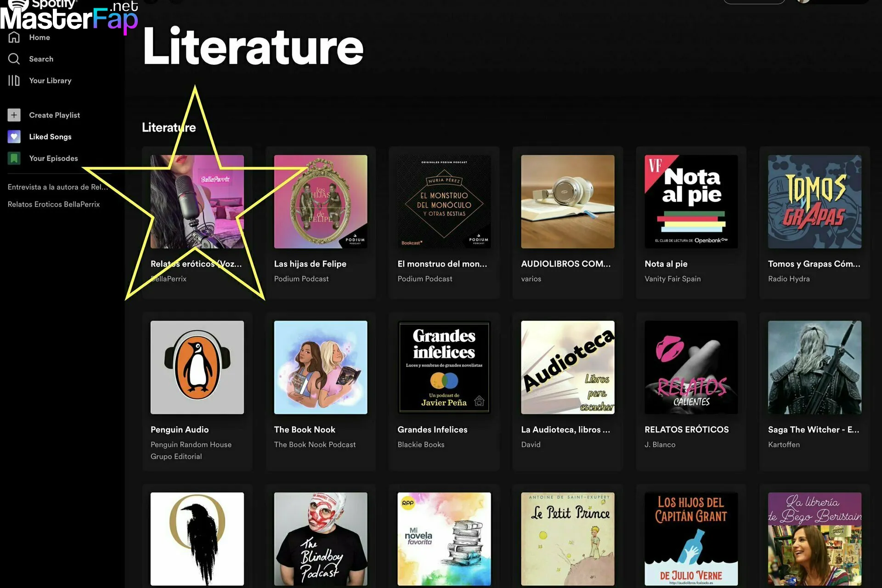Open Your Library icon in sidebar
The width and height of the screenshot is (882, 588).
coord(14,80)
